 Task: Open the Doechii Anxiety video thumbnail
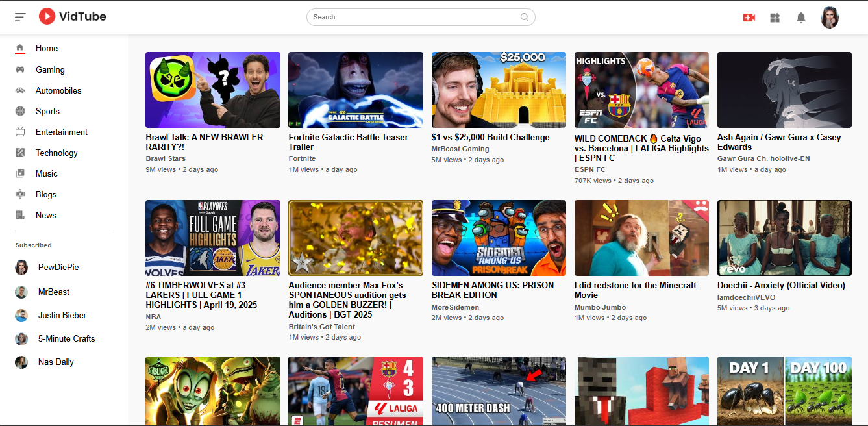coord(784,238)
